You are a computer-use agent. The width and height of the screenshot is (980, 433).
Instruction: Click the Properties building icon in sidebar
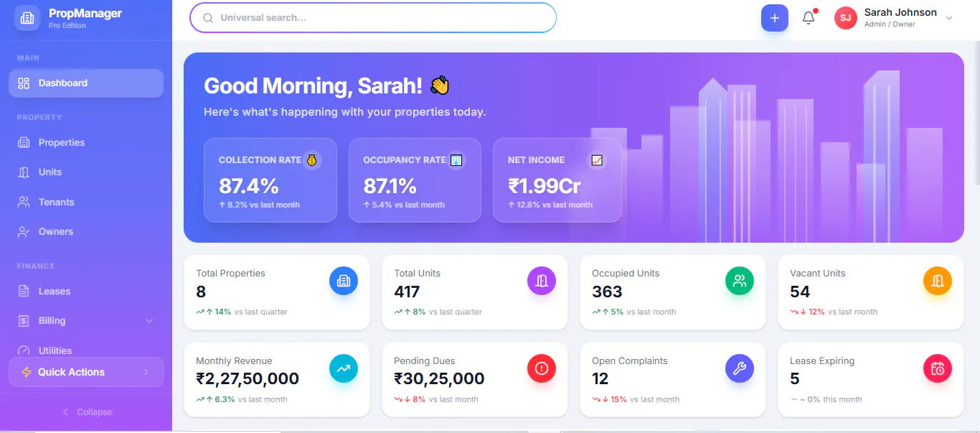click(x=24, y=143)
